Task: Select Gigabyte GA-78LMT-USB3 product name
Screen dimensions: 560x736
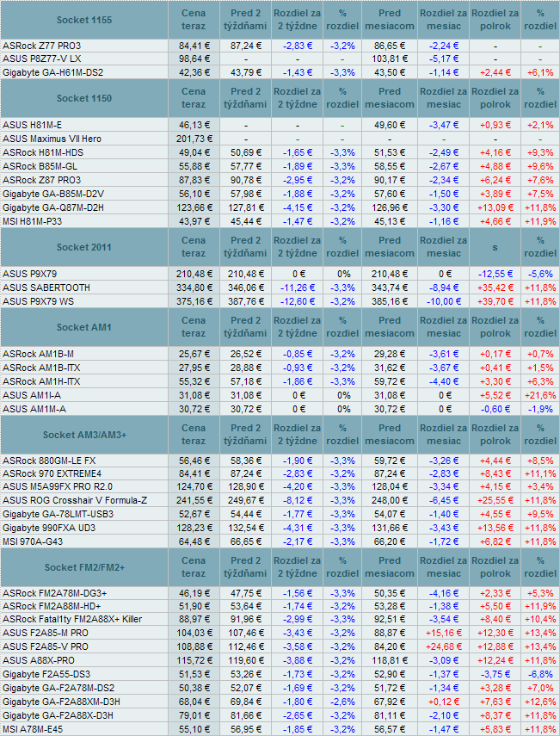Action: click(58, 514)
